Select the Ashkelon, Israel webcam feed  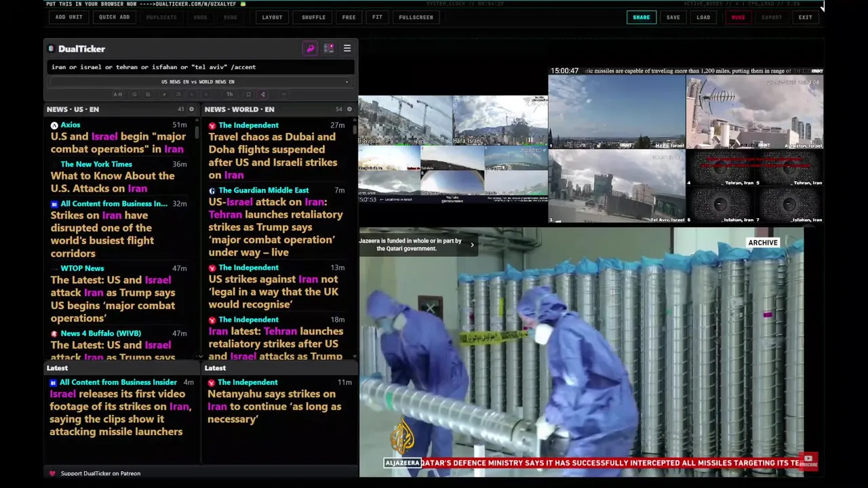(755, 112)
